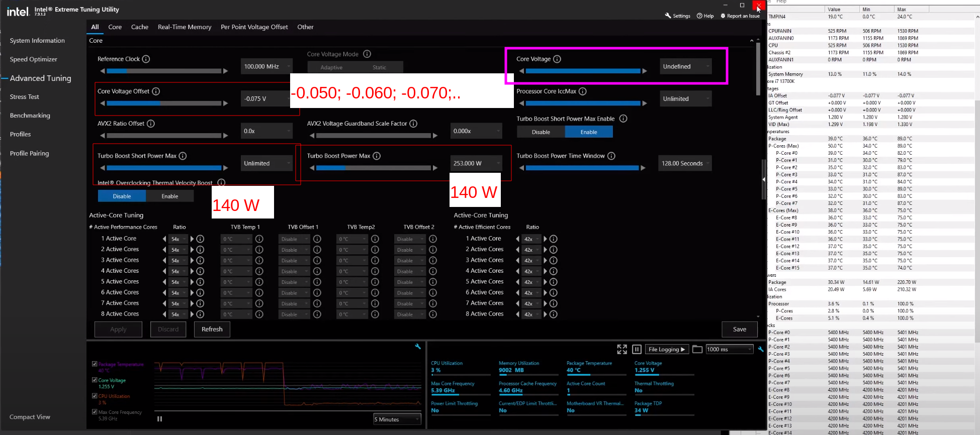Viewport: 980px width, 435px height.
Task: Disable Turbo Boost Short Power Max
Action: tap(541, 132)
